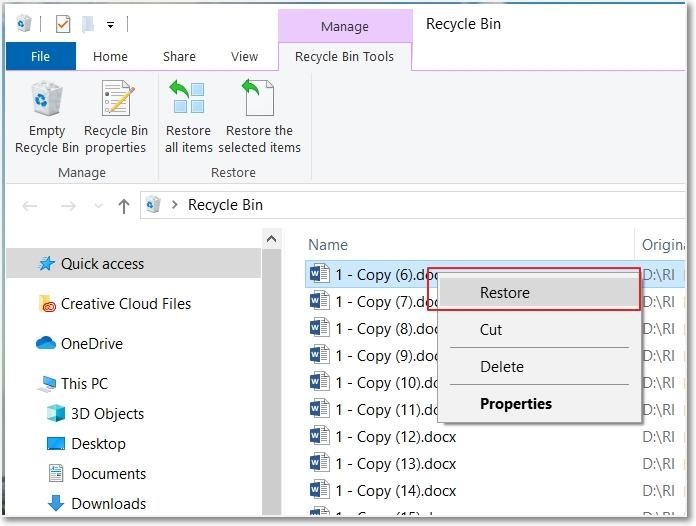Viewport: 696px width, 526px height.
Task: Go back with the back arrow
Action: tap(30, 206)
